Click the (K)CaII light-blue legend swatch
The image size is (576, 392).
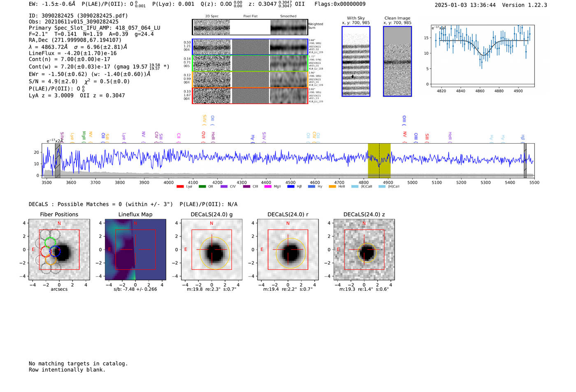tap(355, 187)
